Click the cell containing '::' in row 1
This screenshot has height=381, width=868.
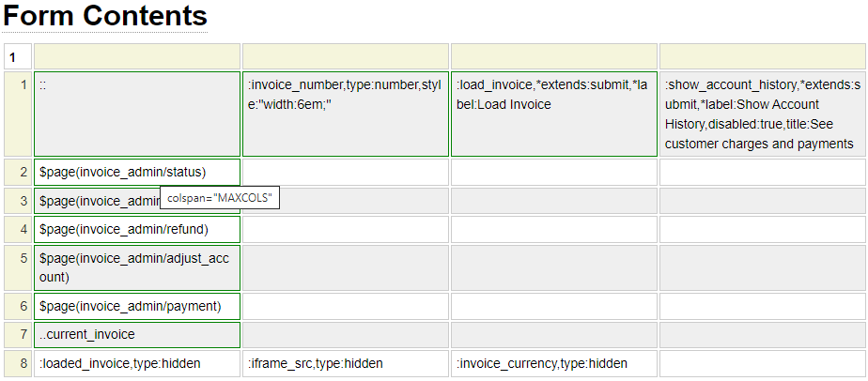click(137, 114)
